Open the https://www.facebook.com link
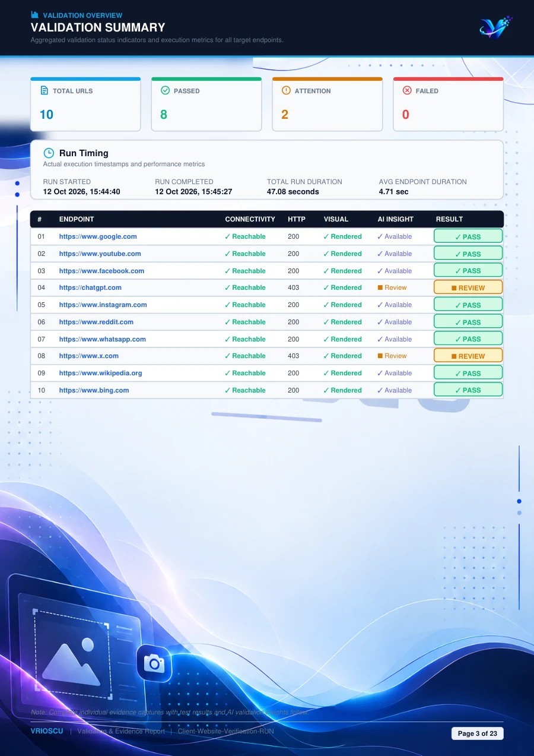 click(x=102, y=271)
